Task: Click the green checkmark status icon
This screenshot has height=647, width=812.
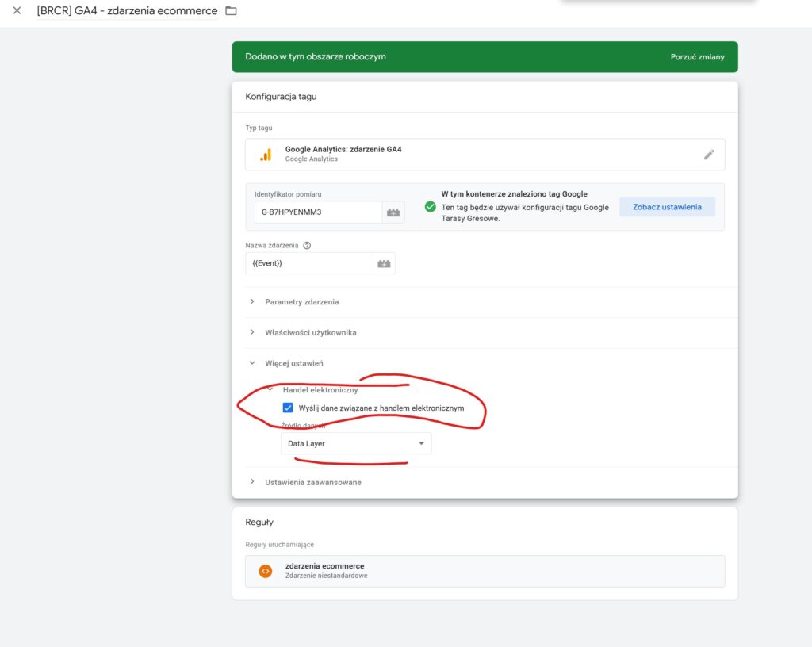Action: tap(430, 207)
